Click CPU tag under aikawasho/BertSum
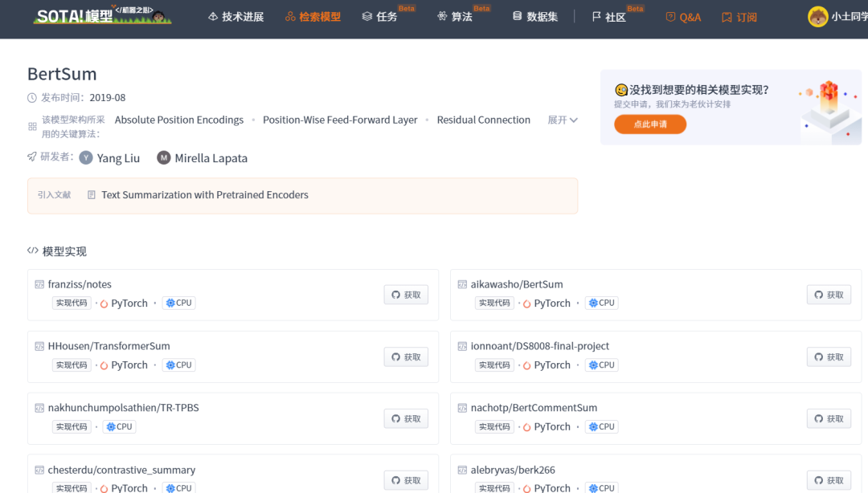Viewport: 868px width, 493px height. (x=602, y=304)
